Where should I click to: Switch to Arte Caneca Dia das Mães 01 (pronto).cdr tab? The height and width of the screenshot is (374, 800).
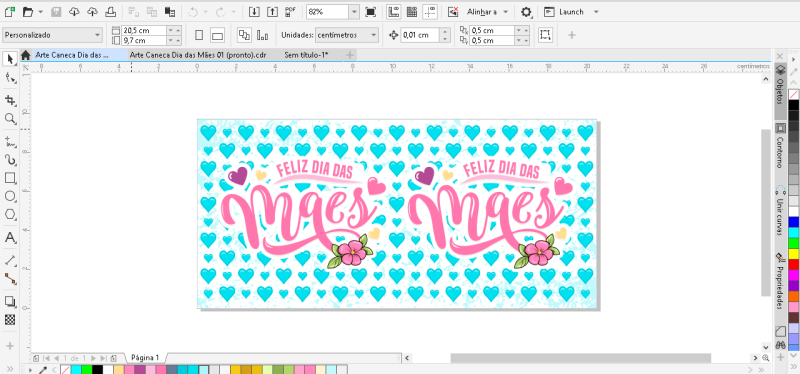pyautogui.click(x=198, y=55)
